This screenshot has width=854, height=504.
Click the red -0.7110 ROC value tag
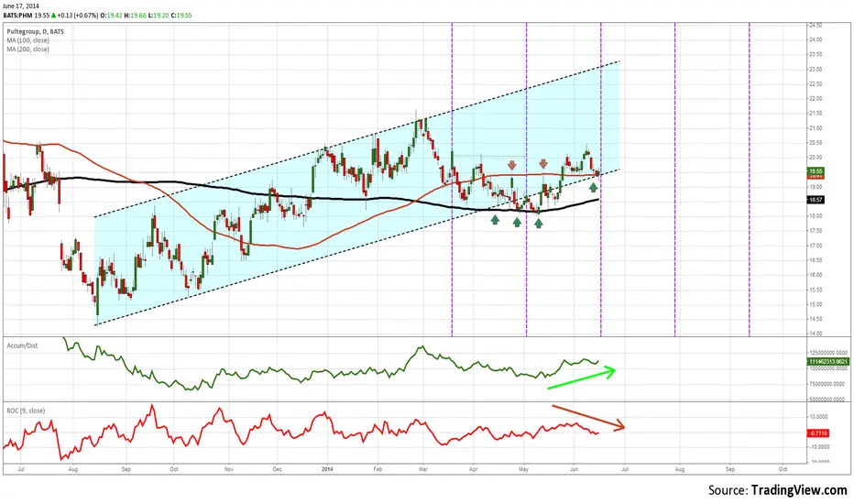click(818, 433)
